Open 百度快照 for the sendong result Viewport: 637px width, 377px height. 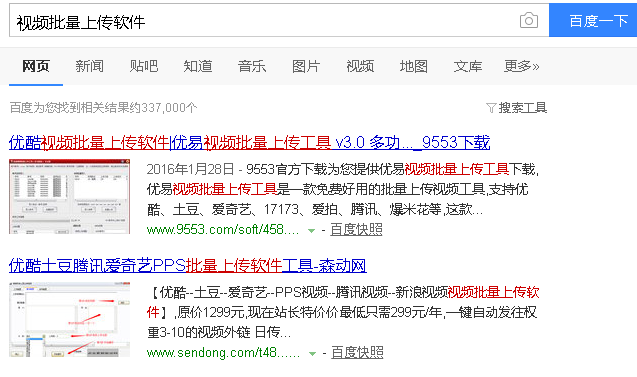coord(357,353)
